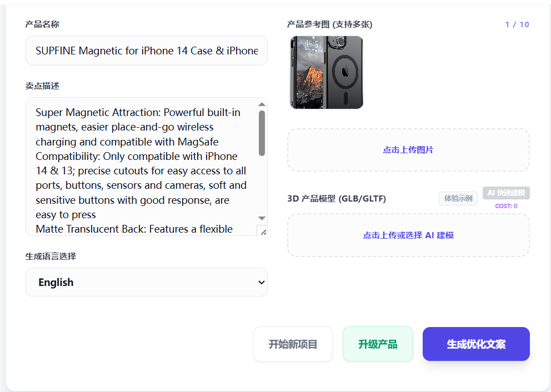Select the iPhone case reference image thumbnail
The image size is (551, 392).
[327, 72]
